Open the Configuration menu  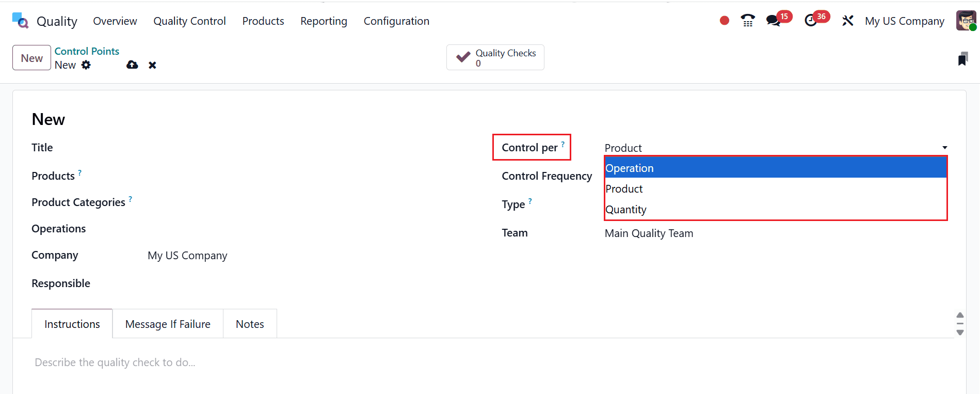(396, 21)
